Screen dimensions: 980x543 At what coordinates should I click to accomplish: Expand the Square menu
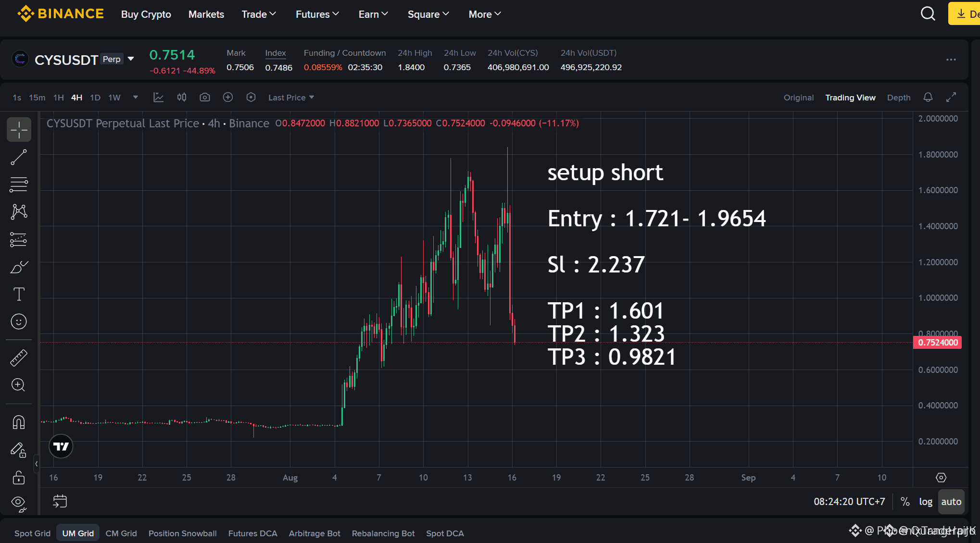pos(428,14)
